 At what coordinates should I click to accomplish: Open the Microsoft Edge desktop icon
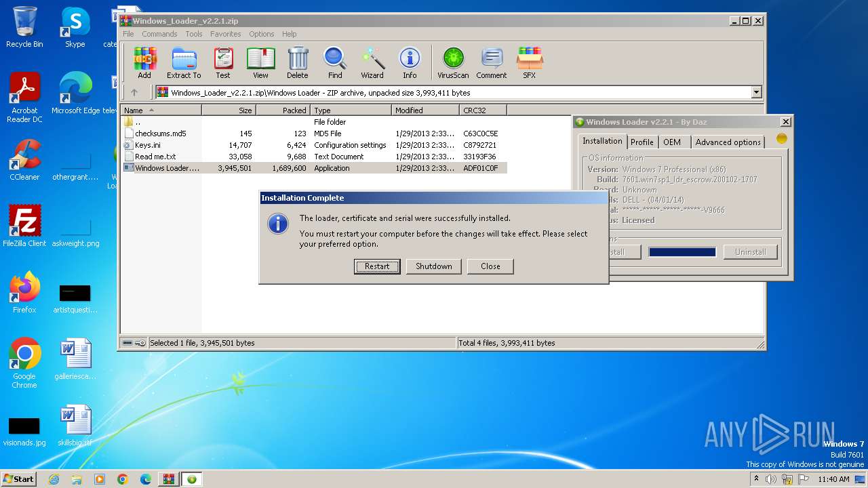tap(75, 94)
